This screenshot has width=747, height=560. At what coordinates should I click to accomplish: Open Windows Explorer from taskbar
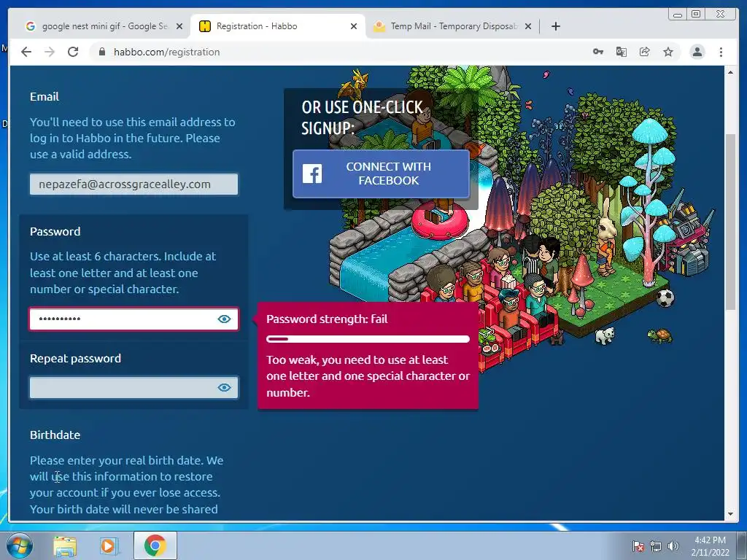click(x=65, y=546)
